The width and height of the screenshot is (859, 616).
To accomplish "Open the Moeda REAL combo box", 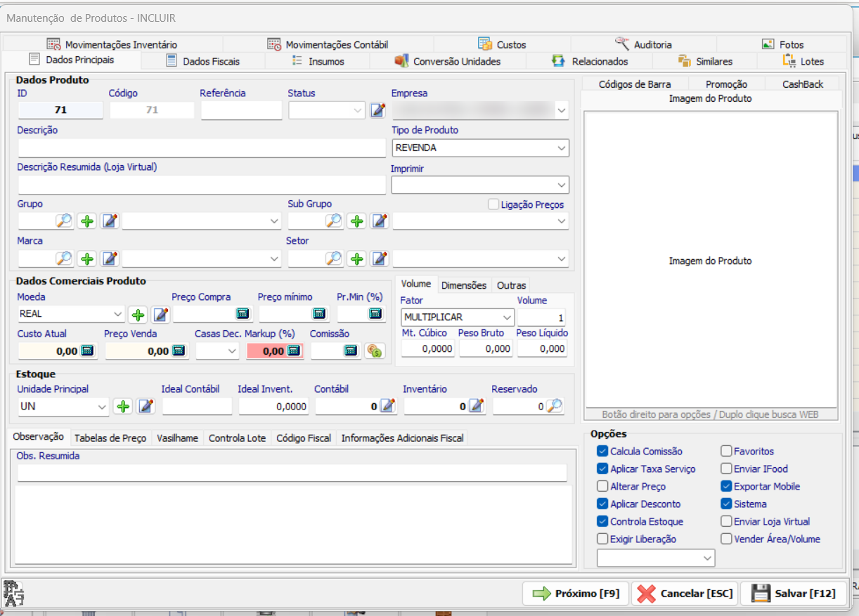I will [x=71, y=314].
